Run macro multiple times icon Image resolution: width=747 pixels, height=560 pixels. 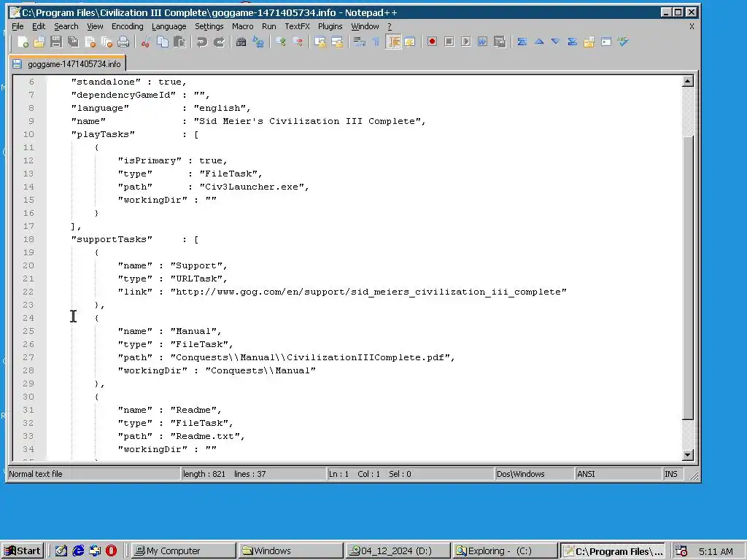pyautogui.click(x=483, y=42)
